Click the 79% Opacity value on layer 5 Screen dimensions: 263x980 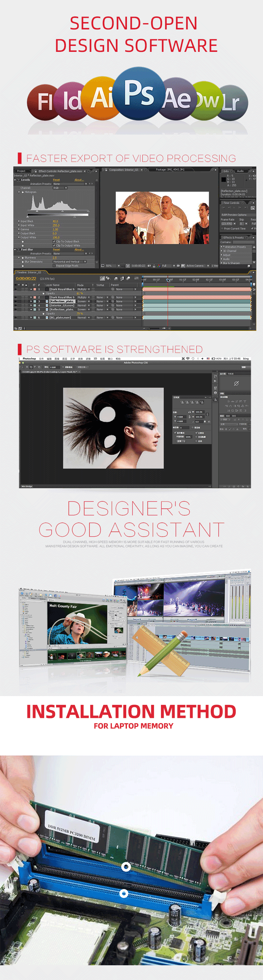(x=80, y=313)
